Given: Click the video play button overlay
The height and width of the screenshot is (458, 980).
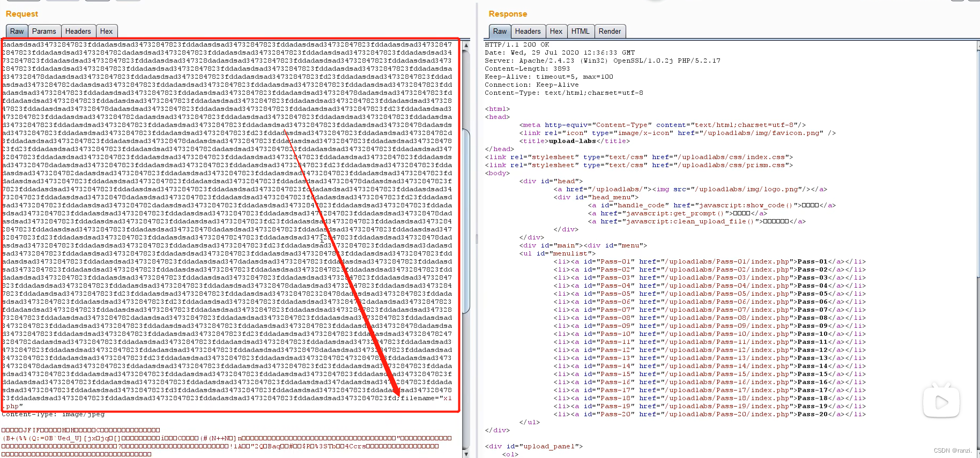Looking at the screenshot, I should 941,402.
